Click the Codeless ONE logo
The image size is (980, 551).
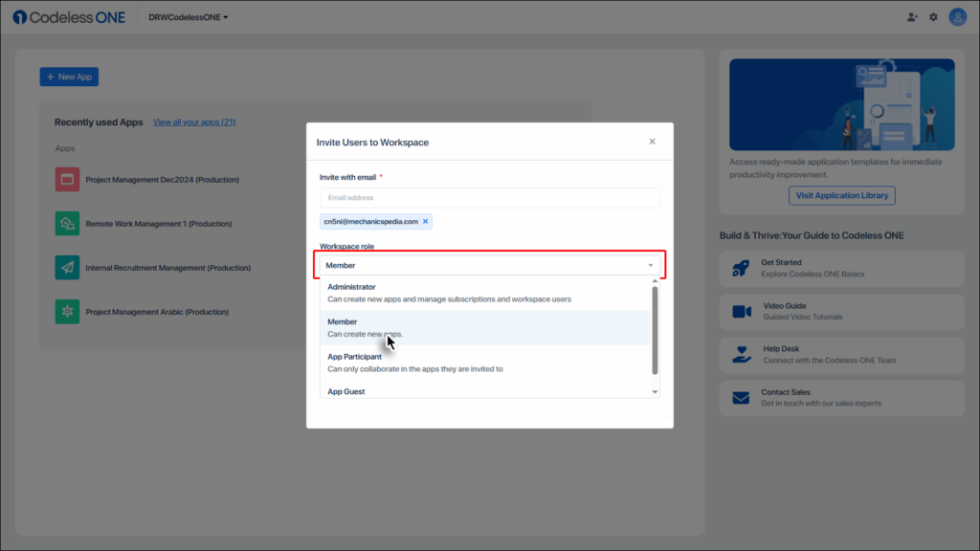69,17
